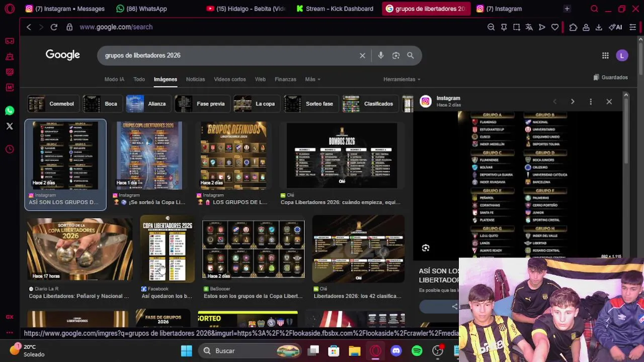Open GX Corner gamepad icon in sidebar
Image resolution: width=644 pixels, height=362 pixels.
pyautogui.click(x=10, y=41)
